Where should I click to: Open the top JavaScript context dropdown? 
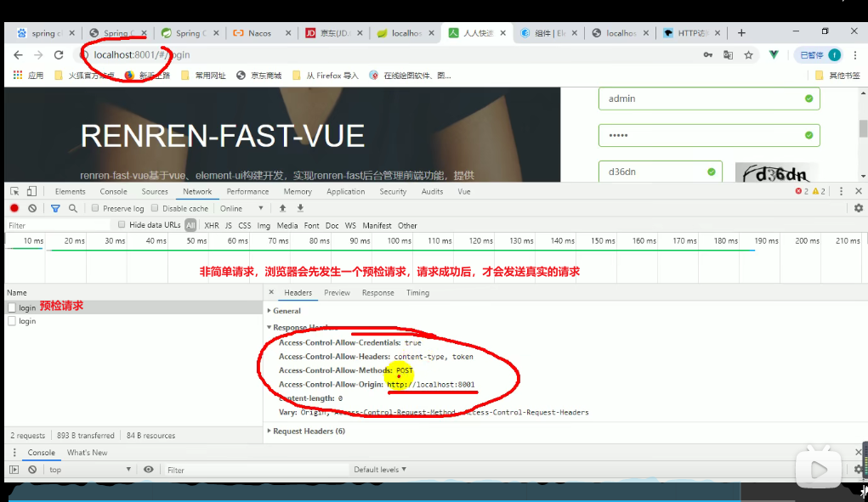[90, 470]
